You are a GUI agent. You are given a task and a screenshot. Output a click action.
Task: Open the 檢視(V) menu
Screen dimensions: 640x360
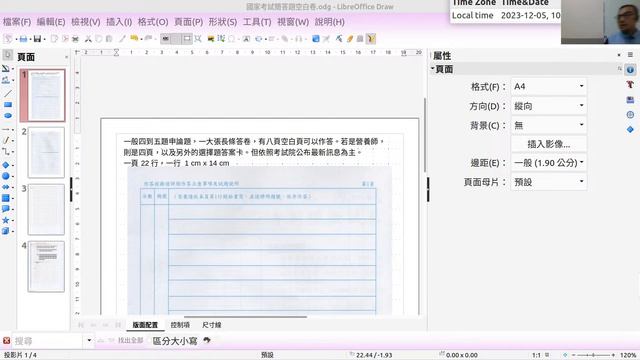point(86,22)
